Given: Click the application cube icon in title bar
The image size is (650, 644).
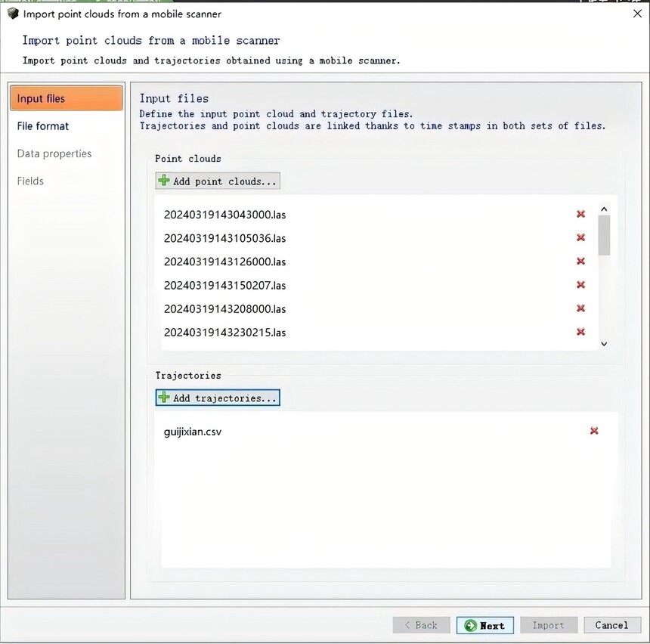Looking at the screenshot, I should 14,14.
